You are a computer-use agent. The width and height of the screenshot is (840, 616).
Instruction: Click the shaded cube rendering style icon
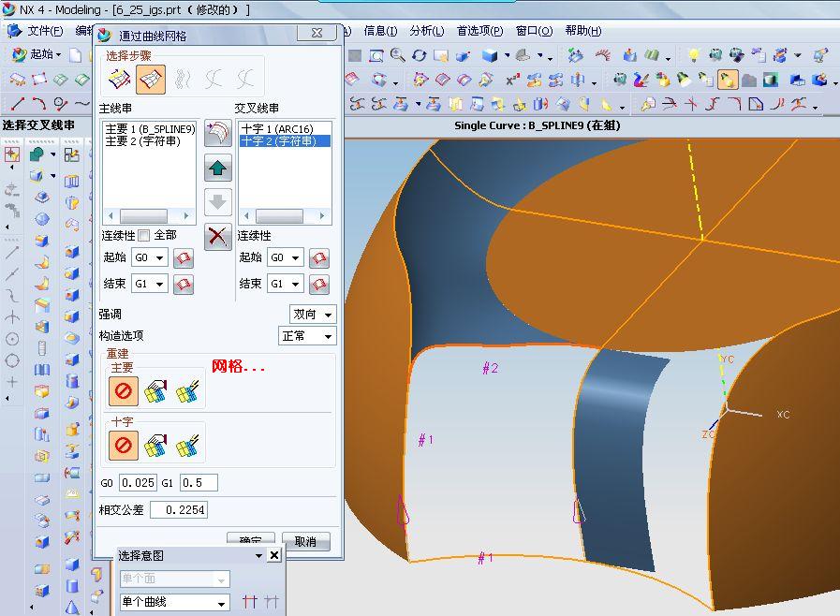pyautogui.click(x=489, y=55)
